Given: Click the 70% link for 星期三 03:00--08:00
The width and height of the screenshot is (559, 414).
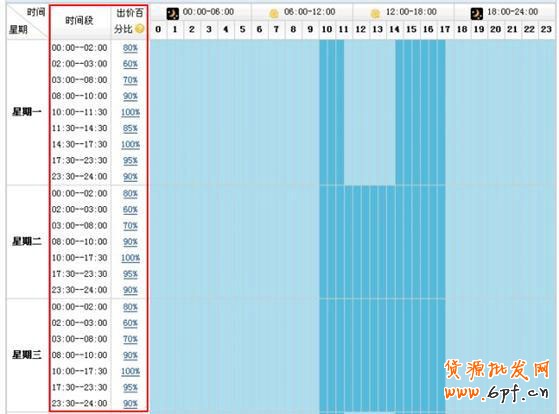Looking at the screenshot, I should coord(130,339).
